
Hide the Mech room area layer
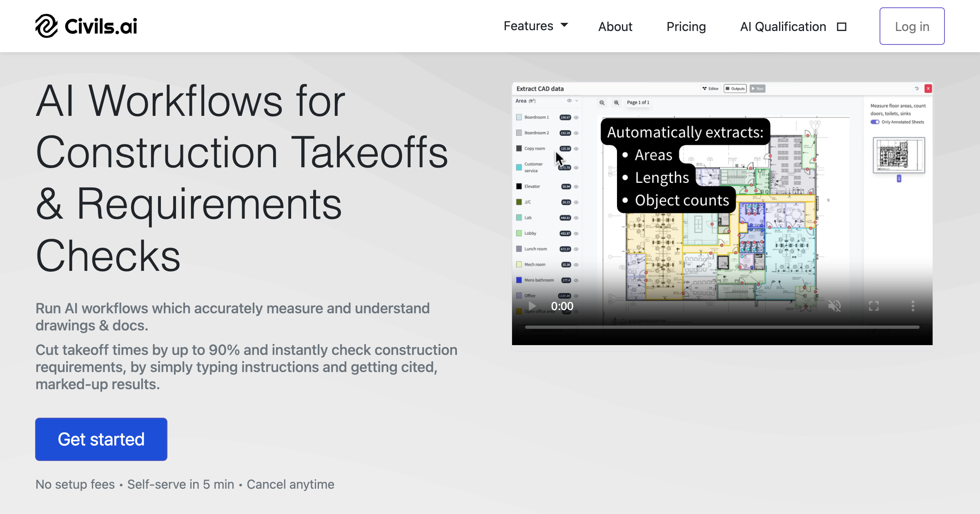coord(576,265)
